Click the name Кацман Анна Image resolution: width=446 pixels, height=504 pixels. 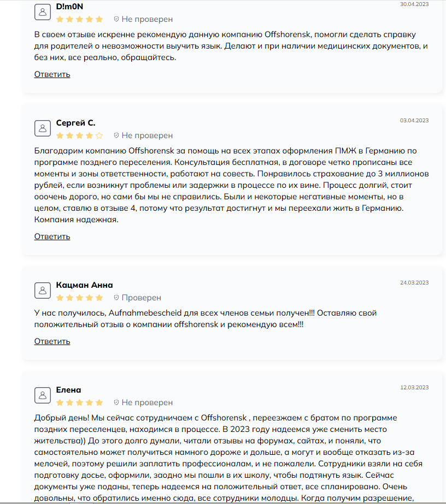pyautogui.click(x=84, y=285)
